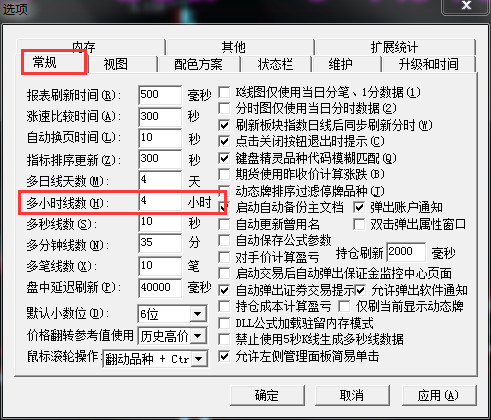Viewport: 491px width, 420px height.
Task: Enable 双击弹出属性窗口 checkbox
Action: [x=359, y=224]
